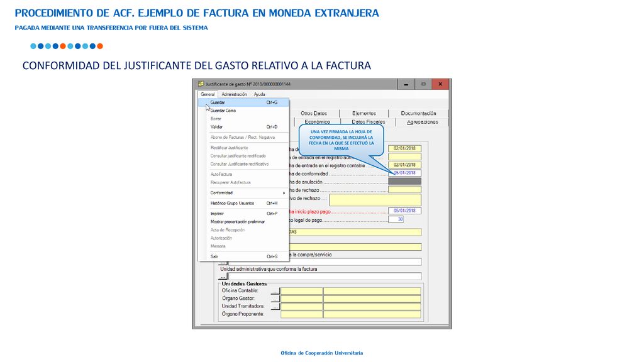The height and width of the screenshot is (362, 644).
Task: Close the Justificante de gasto window
Action: click(440, 84)
